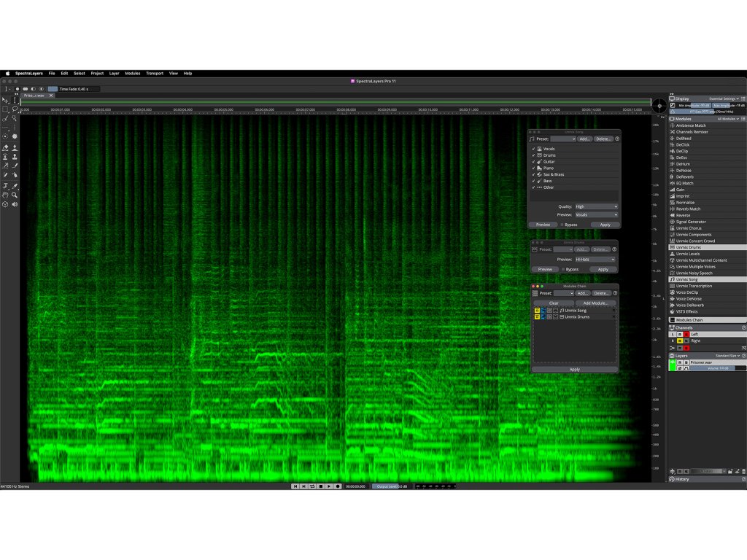Select the lasso selection tool
The width and height of the screenshot is (747, 560).
click(15, 109)
